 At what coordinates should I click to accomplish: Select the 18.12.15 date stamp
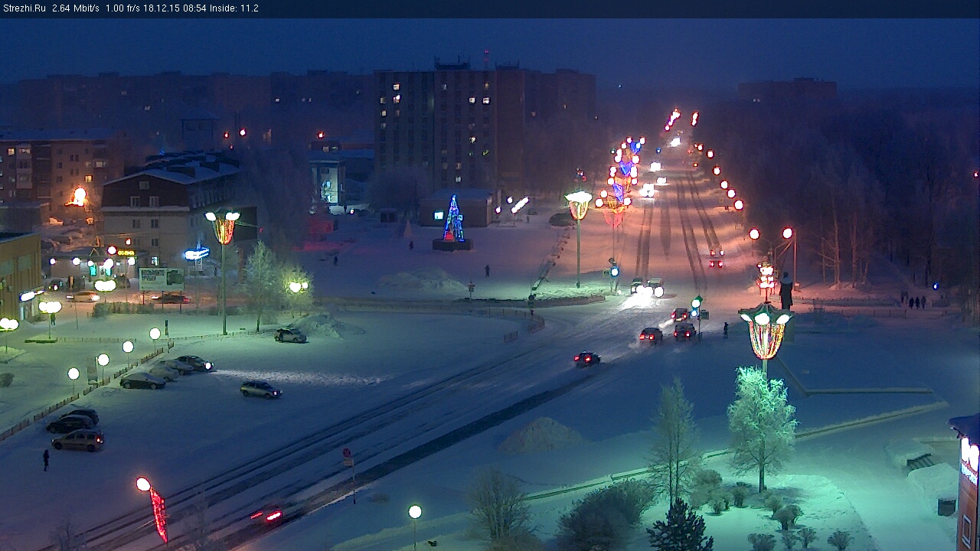click(161, 8)
